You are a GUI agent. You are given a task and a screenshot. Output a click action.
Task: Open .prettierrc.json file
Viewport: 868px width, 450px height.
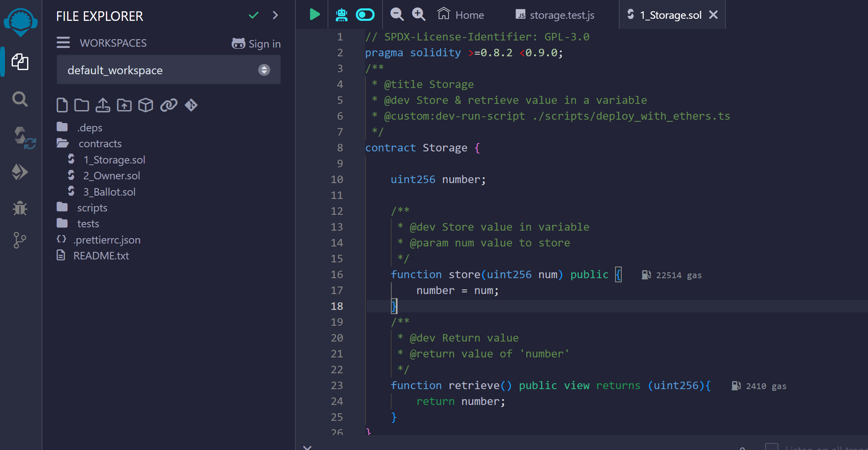click(99, 240)
